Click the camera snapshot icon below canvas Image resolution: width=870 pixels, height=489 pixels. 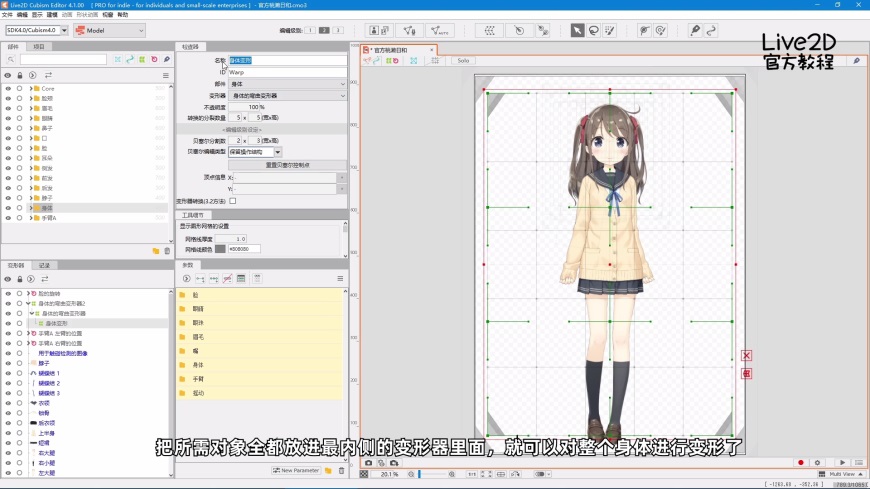tap(368, 463)
